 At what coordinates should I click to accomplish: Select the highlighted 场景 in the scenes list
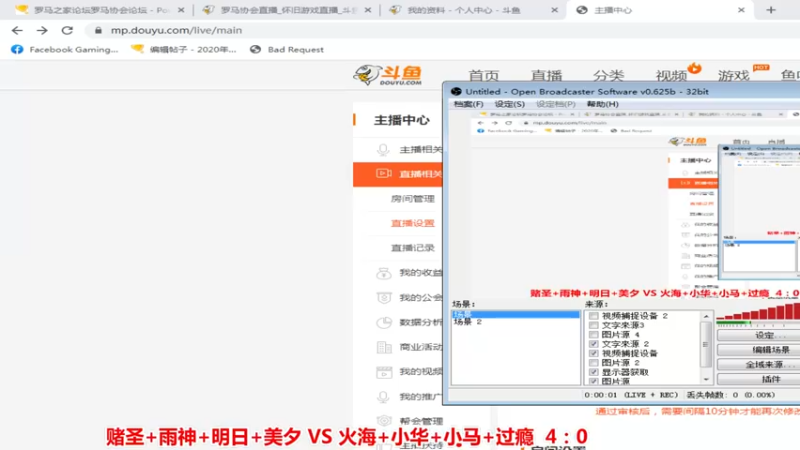tap(515, 314)
